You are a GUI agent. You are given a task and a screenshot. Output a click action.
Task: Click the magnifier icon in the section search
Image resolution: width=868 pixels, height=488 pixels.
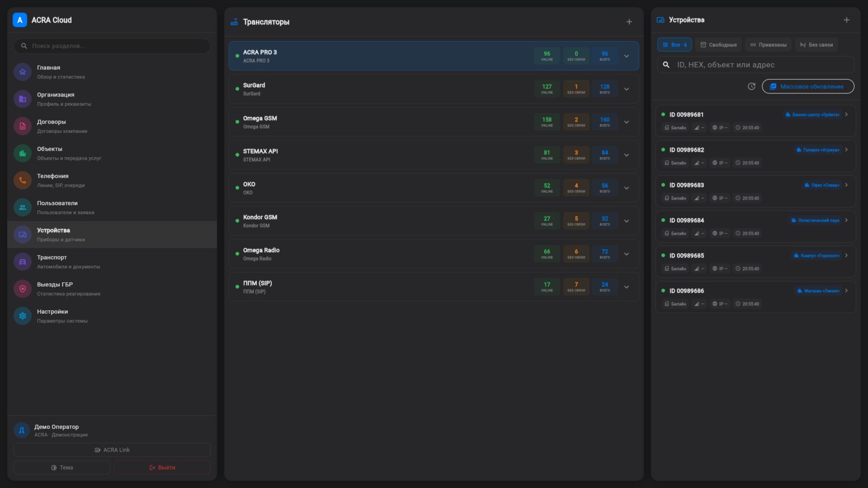click(x=24, y=46)
